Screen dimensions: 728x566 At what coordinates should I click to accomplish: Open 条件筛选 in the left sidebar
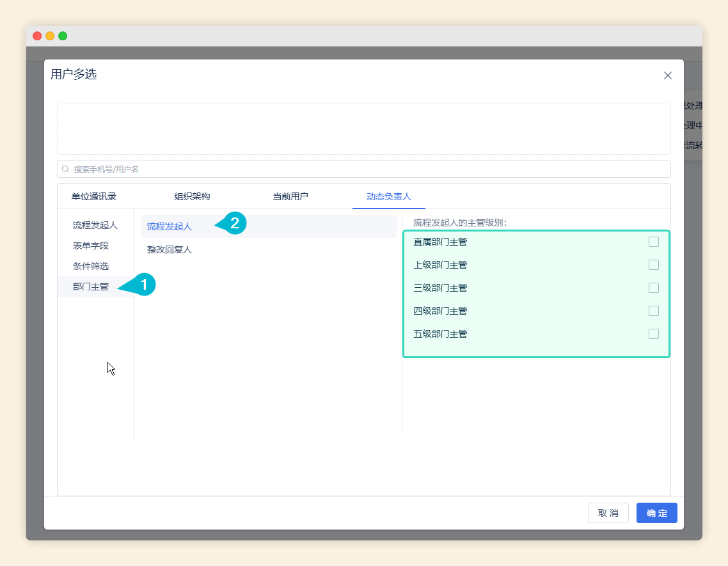click(91, 266)
